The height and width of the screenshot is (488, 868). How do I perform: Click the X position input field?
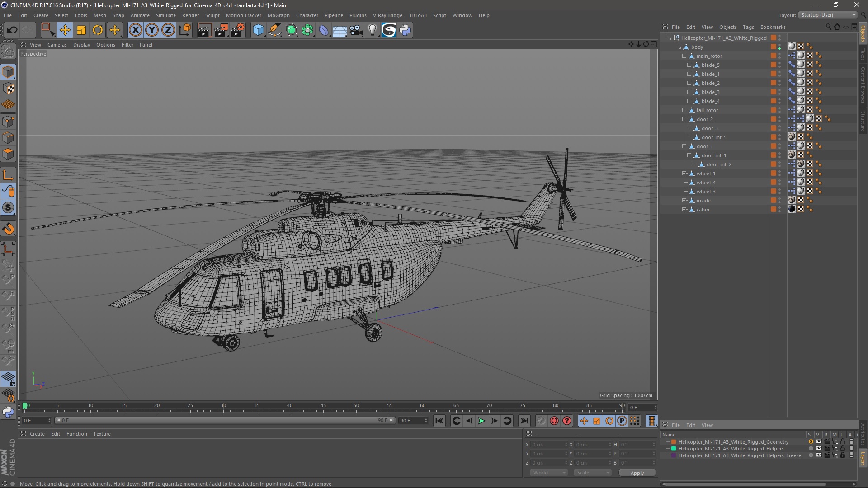click(548, 445)
